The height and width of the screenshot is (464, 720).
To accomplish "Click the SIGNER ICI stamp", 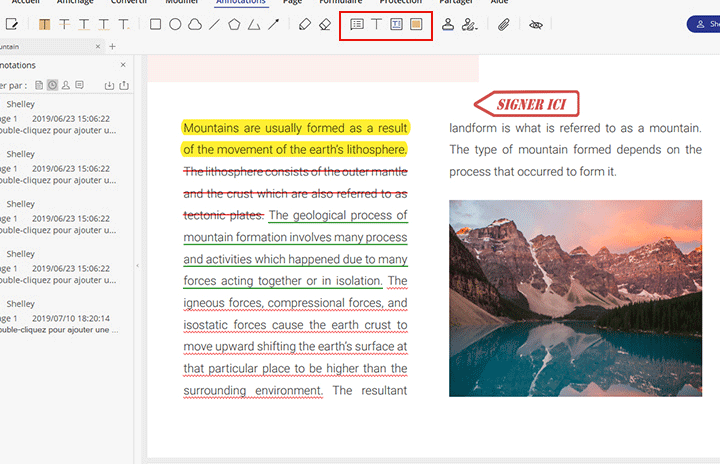I will pos(527,104).
